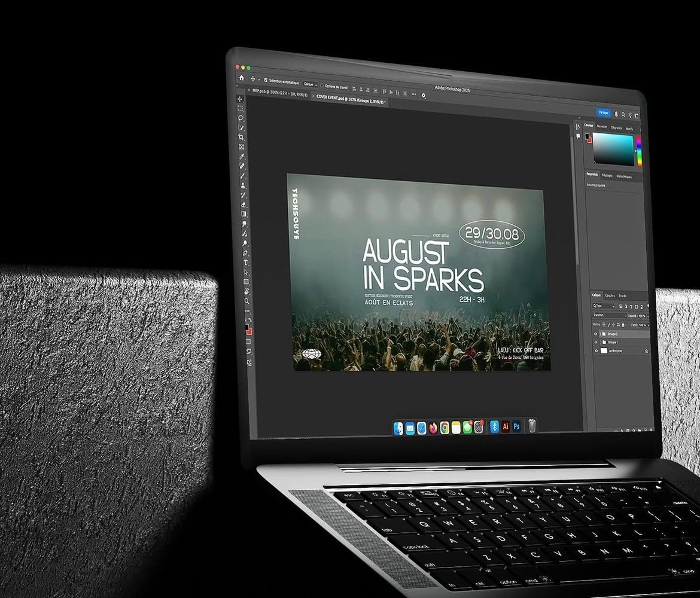Open the Nuancier panel tab
700x598 pixels.
tap(602, 127)
